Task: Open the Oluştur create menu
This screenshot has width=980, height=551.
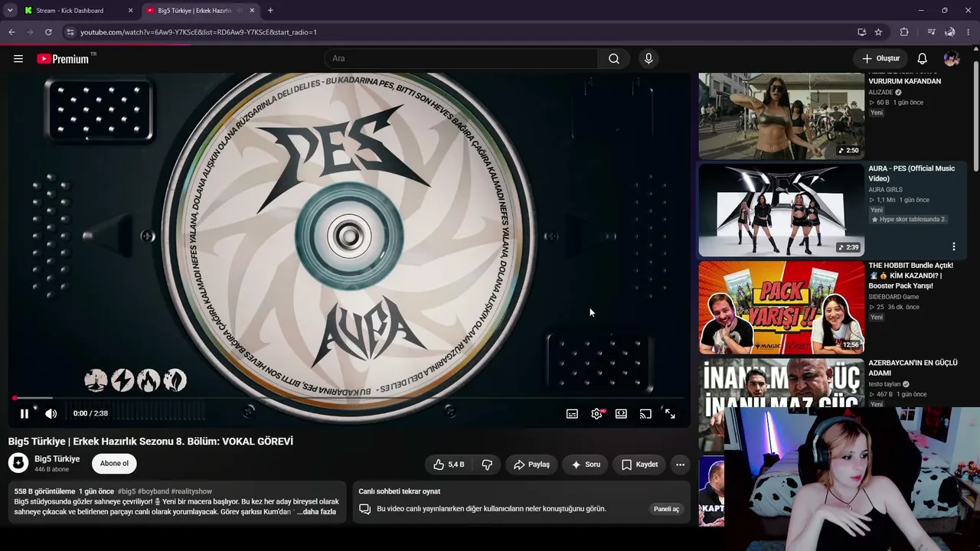Action: click(x=880, y=59)
